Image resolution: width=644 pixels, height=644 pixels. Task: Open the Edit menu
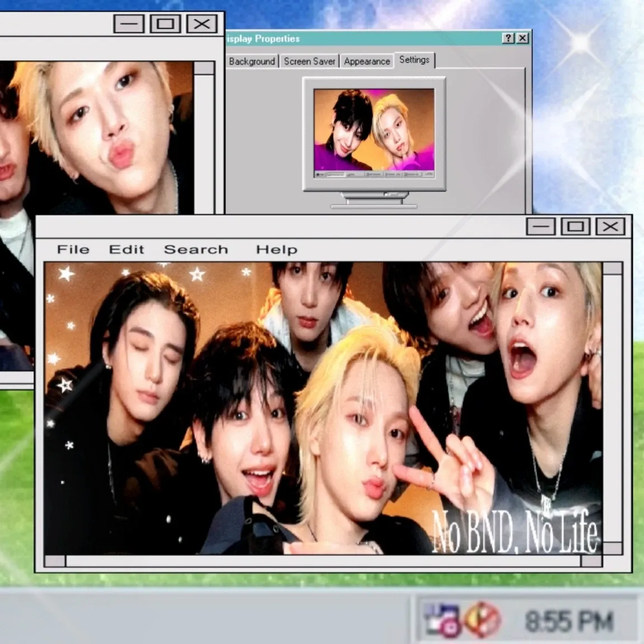(x=126, y=250)
